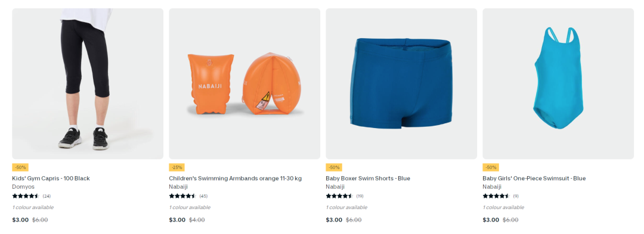Open the blue one-piece swimsuit image
The image size is (644, 234).
(x=558, y=83)
